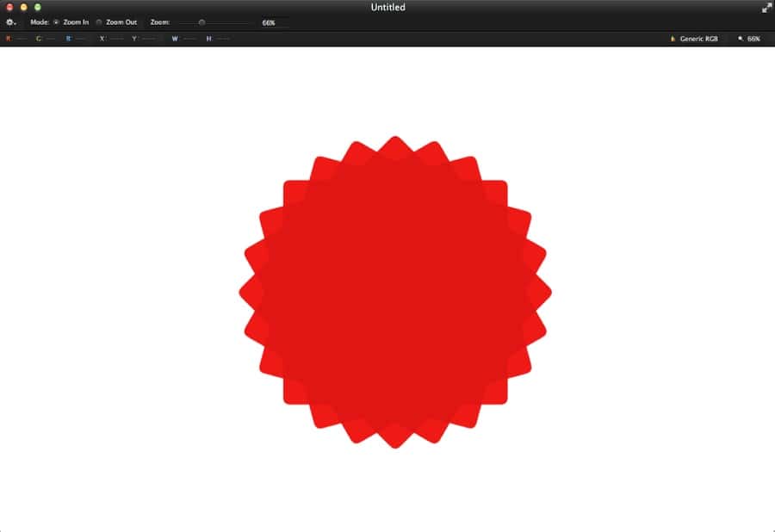Click the Zoom slider handle
The image size is (775, 532).
coord(201,22)
